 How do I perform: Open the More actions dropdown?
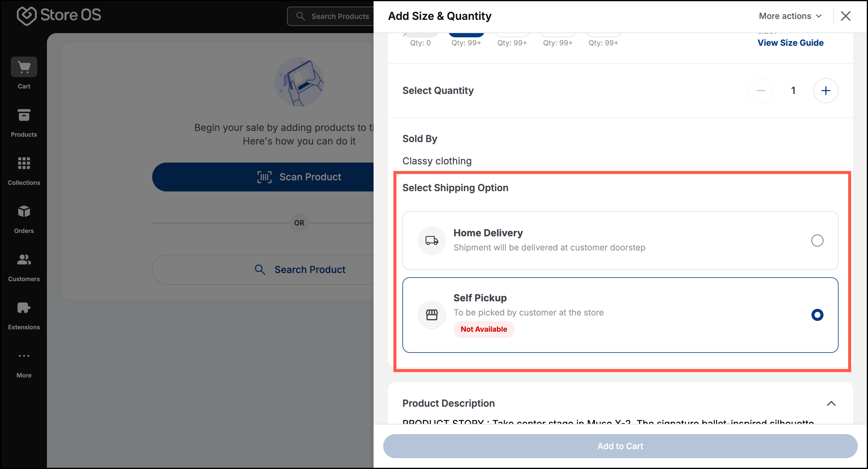pyautogui.click(x=790, y=16)
